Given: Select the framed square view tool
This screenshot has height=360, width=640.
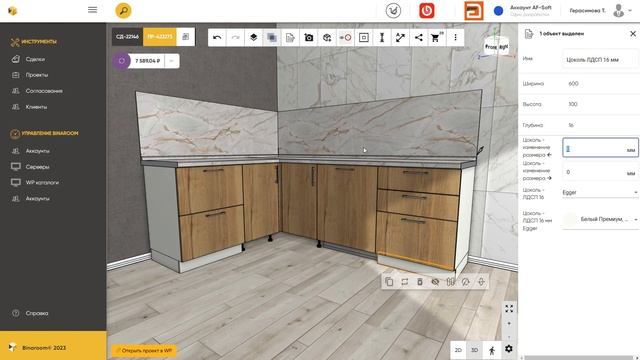Looking at the screenshot, I should [364, 38].
